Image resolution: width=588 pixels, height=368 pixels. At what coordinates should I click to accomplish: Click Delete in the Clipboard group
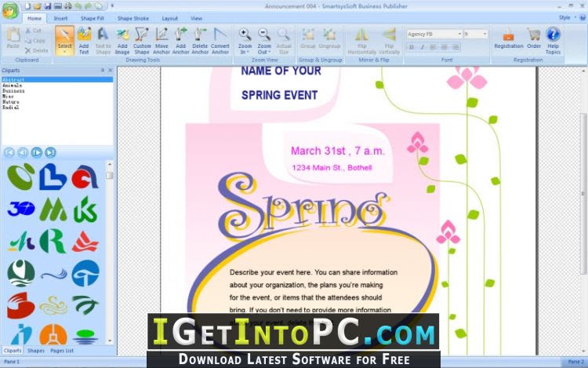coord(37,50)
